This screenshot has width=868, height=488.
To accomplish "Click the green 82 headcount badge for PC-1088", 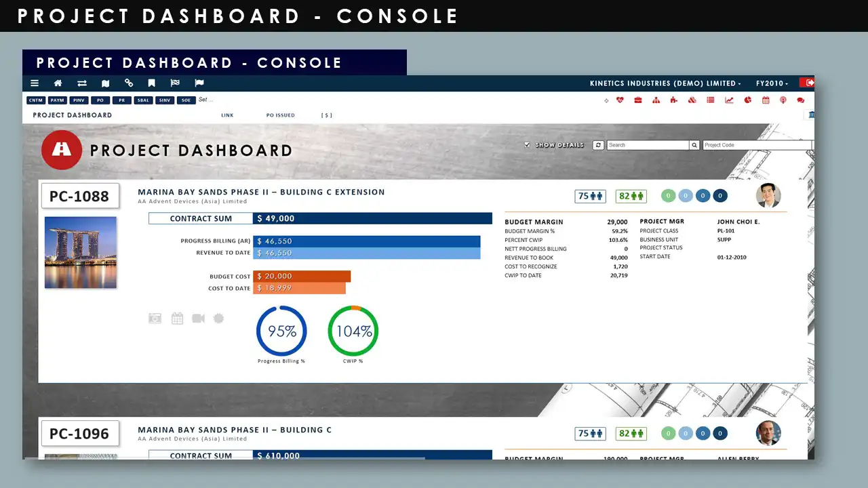I will [x=631, y=195].
